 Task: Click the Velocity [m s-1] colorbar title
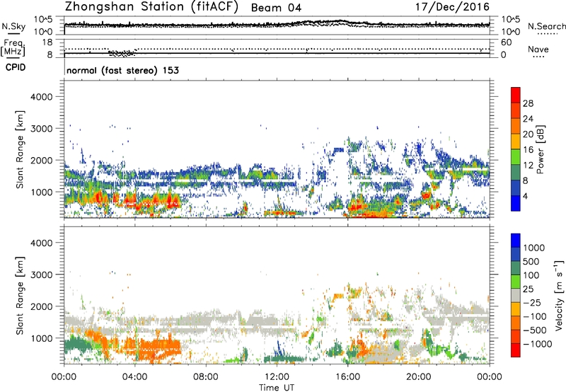(559, 295)
